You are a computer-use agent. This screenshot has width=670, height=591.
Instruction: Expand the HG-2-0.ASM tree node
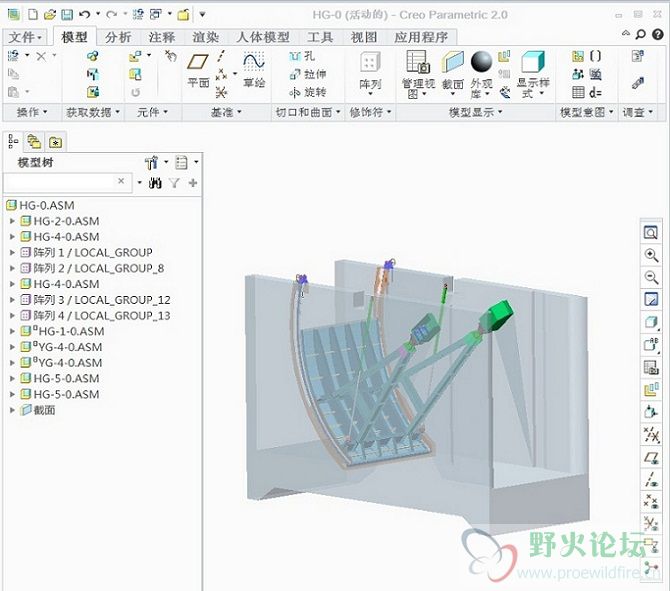point(12,221)
